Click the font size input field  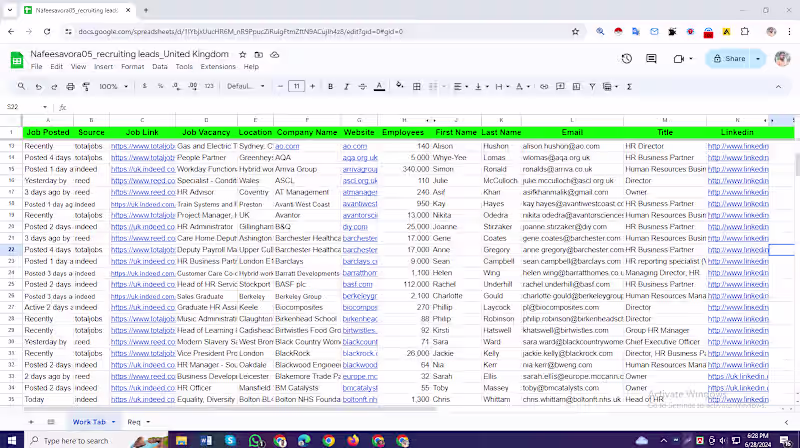tap(296, 87)
